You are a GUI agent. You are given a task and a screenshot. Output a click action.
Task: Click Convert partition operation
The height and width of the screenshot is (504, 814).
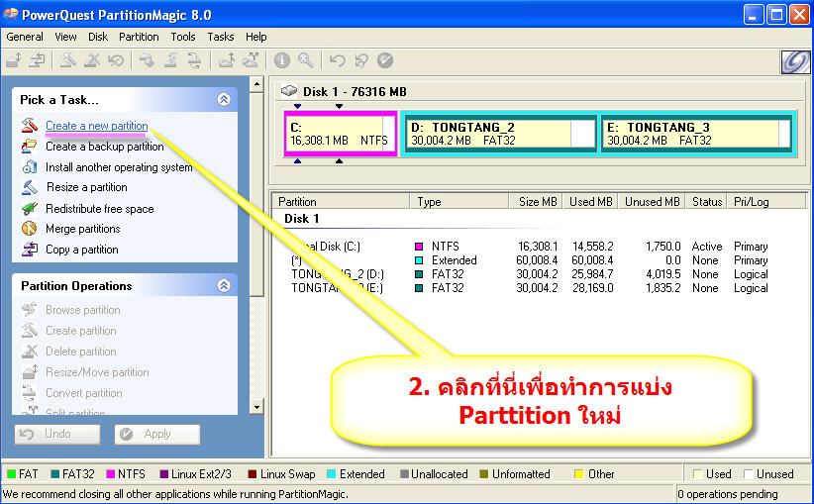tap(83, 393)
